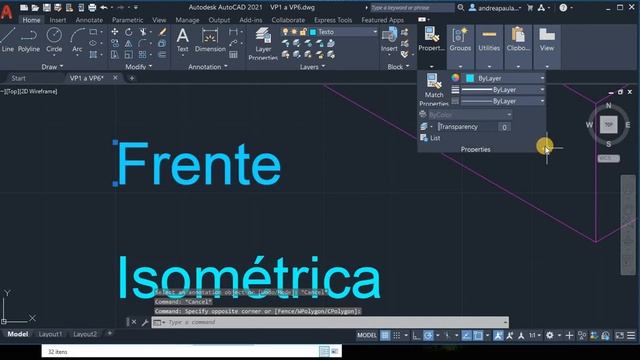Open the Texto layer dropdown
The width and height of the screenshot is (640, 360).
(375, 32)
